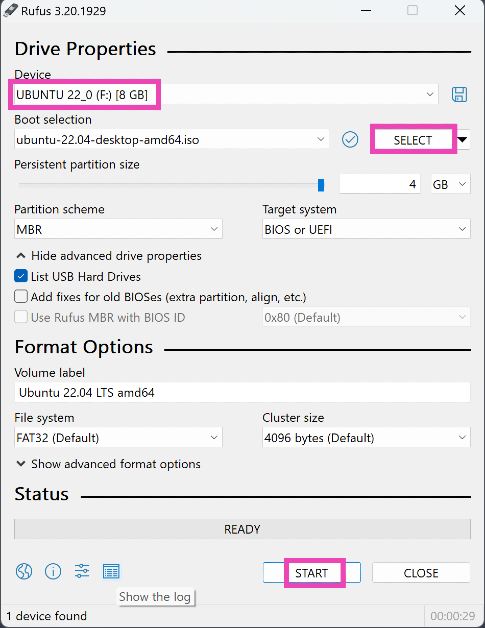Open the about info icon
Image resolution: width=485 pixels, height=628 pixels.
click(53, 571)
